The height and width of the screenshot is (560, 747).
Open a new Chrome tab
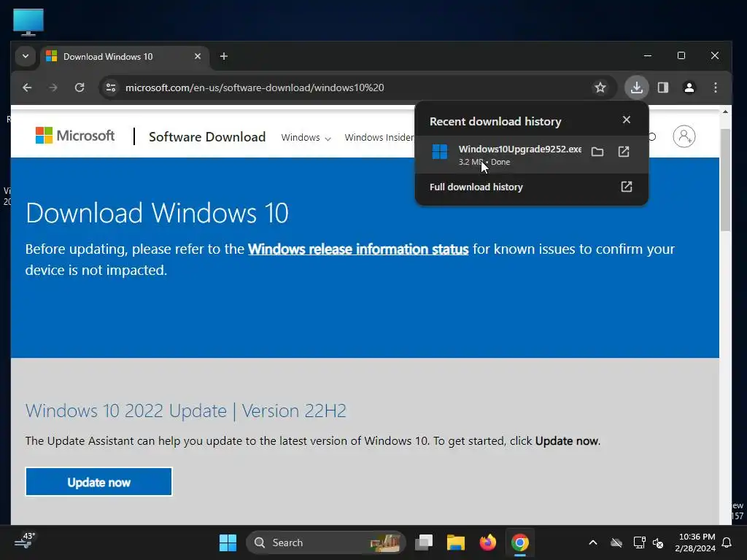[224, 56]
